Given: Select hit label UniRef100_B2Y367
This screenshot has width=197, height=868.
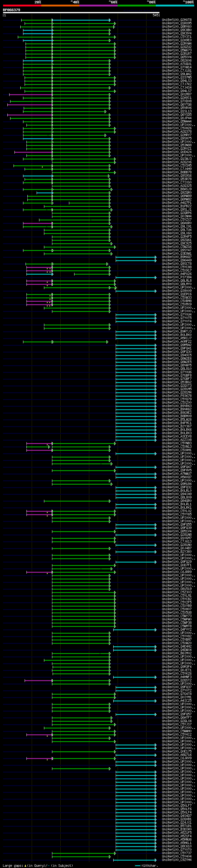Looking at the screenshot, I should click(177, 426).
